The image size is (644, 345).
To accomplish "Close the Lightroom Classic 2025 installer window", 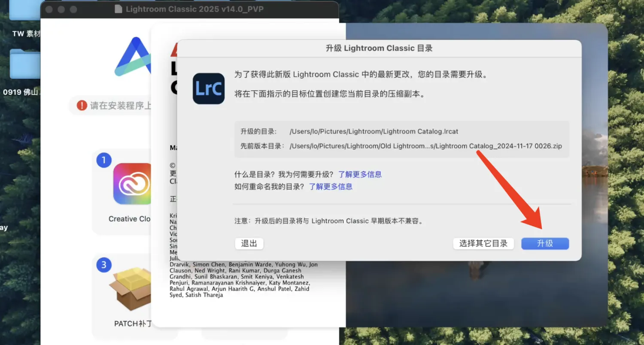I will [x=49, y=9].
